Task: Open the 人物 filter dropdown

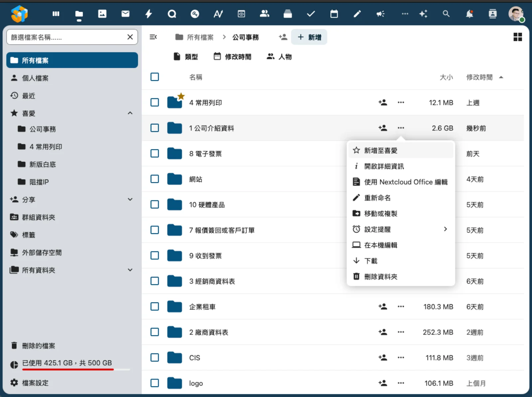Action: pos(279,57)
